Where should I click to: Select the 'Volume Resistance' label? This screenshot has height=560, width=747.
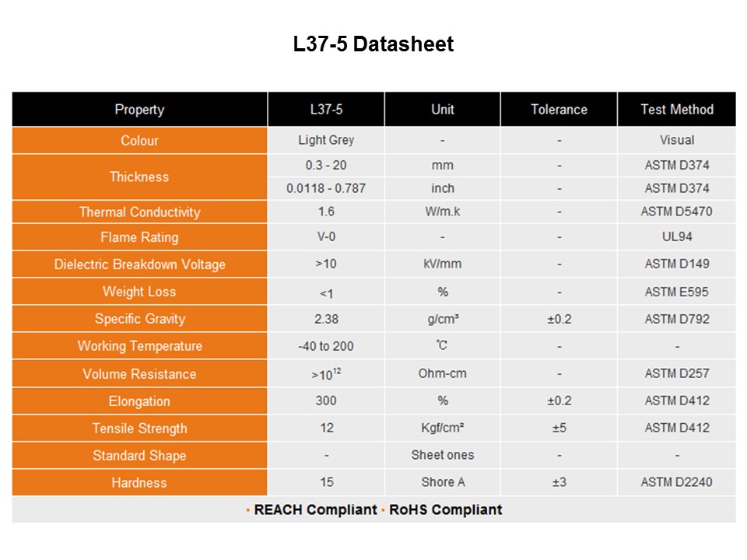[139, 374]
